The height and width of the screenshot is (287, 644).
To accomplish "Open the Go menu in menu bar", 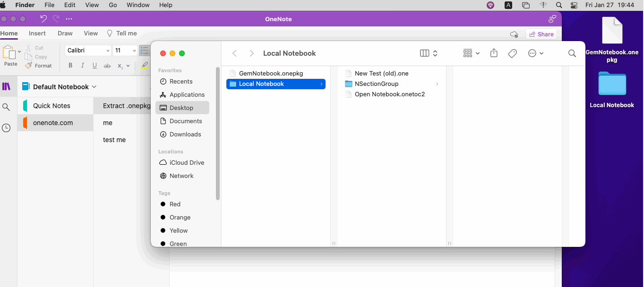I will [113, 5].
